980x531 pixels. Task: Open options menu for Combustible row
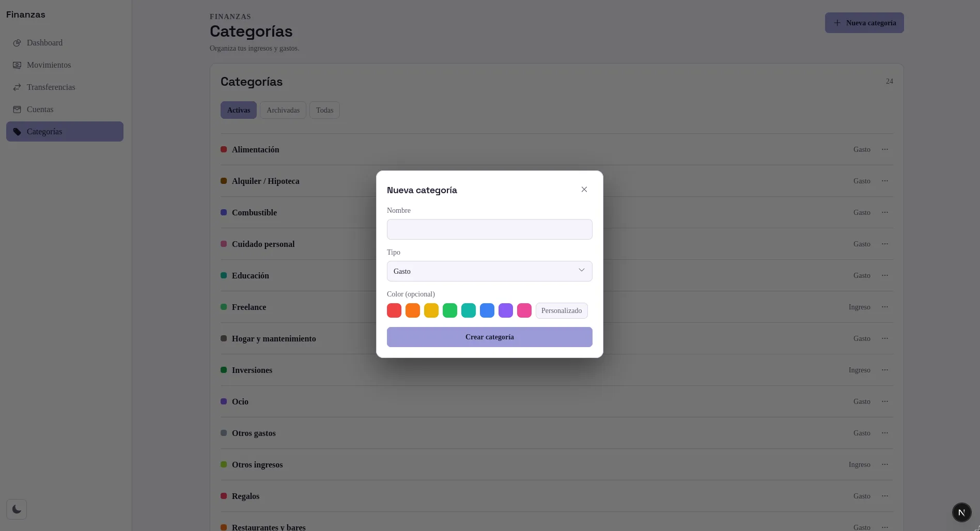(885, 212)
